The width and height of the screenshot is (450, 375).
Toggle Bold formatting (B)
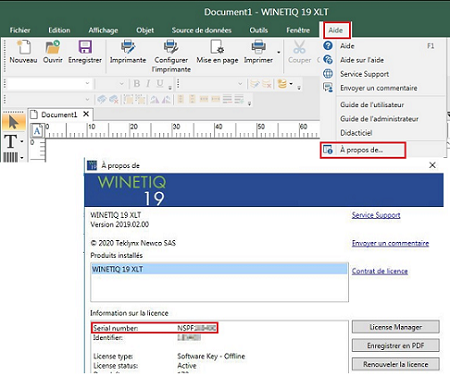coord(137,83)
